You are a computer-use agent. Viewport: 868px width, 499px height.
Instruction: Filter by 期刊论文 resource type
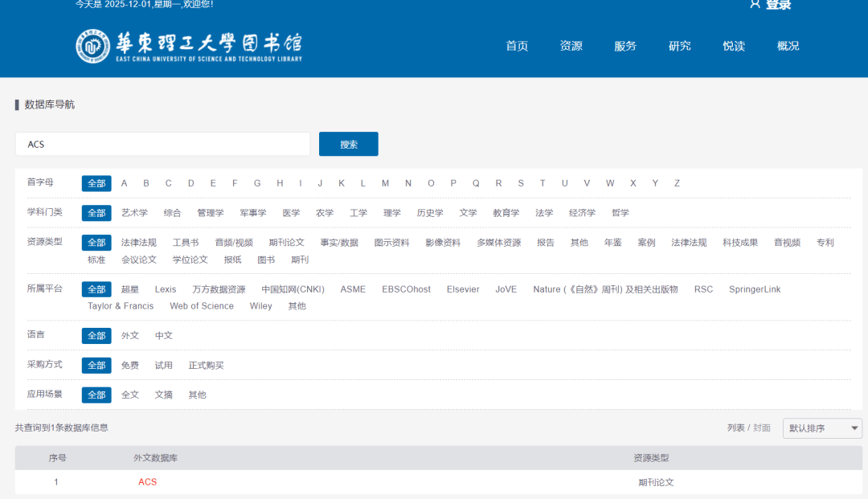[286, 243]
